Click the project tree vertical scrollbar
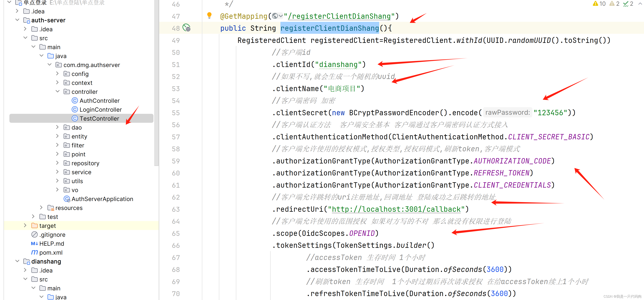Screen dimensions: 644x300 157,82
